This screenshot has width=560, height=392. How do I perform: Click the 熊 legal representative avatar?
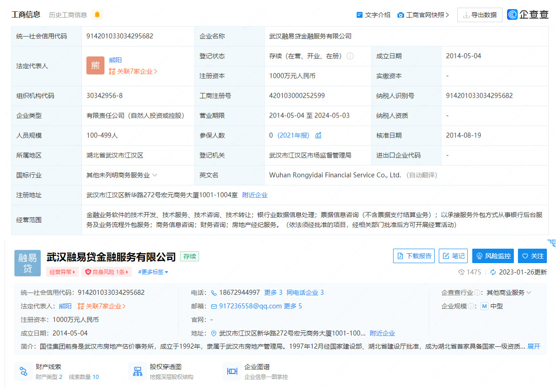coord(95,66)
